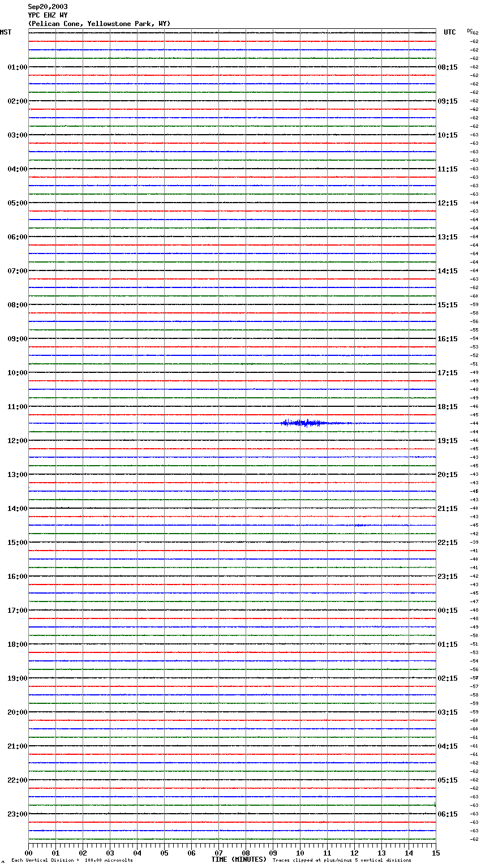Image resolution: width=481 pixels, height=868 pixels.
Task: Click the 20:15 UTC time label
Action: [448, 475]
